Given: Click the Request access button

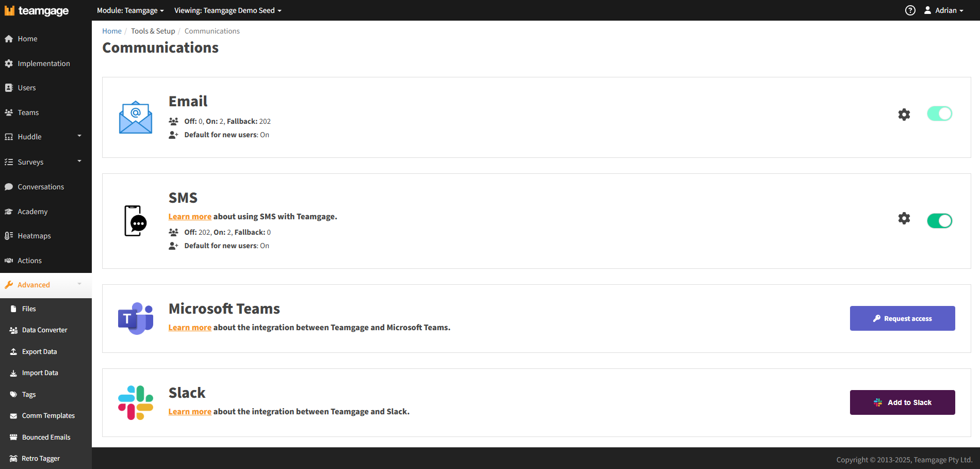Looking at the screenshot, I should coord(902,318).
